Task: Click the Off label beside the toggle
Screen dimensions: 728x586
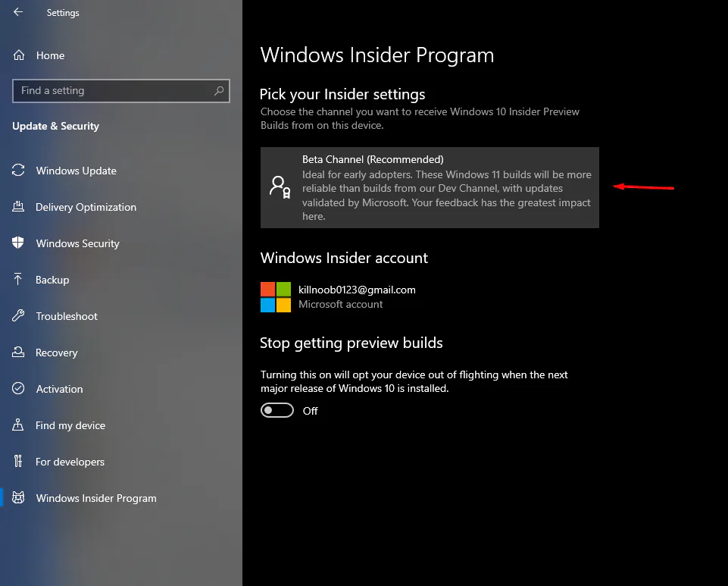Action: click(310, 411)
